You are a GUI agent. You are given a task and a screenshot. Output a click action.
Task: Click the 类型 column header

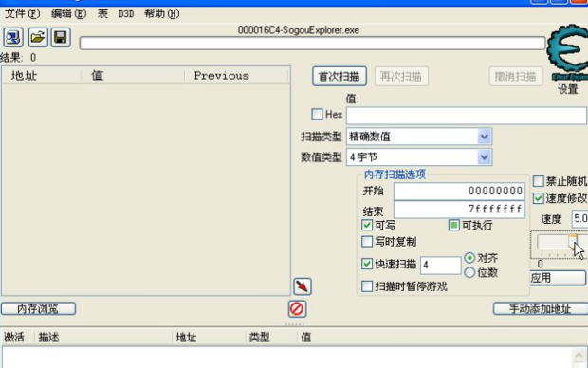tap(271, 338)
